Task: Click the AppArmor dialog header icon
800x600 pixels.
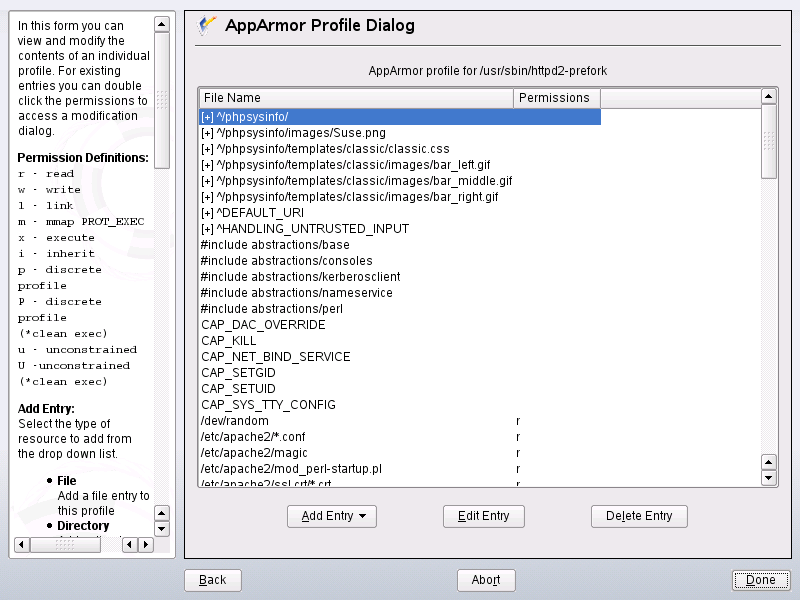Action: 207,26
